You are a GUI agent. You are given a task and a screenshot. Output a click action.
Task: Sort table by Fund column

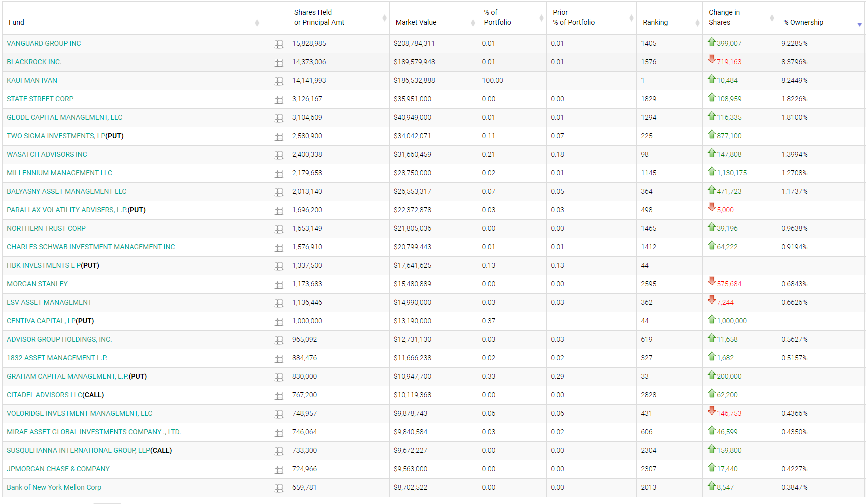[132, 18]
